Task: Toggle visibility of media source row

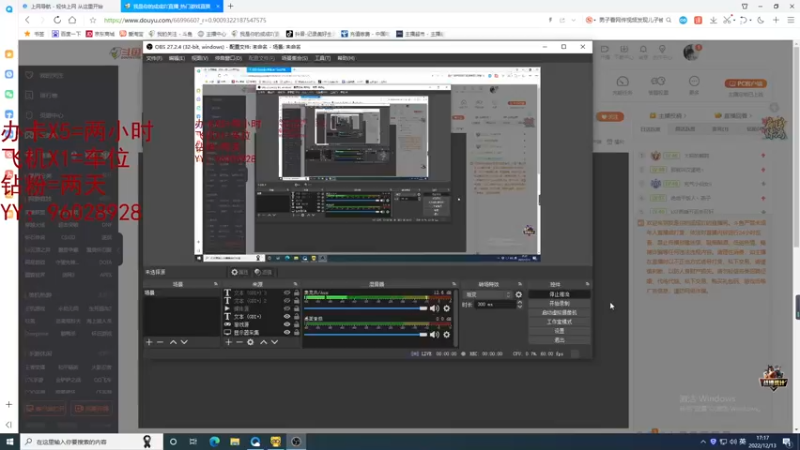Action: pyautogui.click(x=287, y=309)
